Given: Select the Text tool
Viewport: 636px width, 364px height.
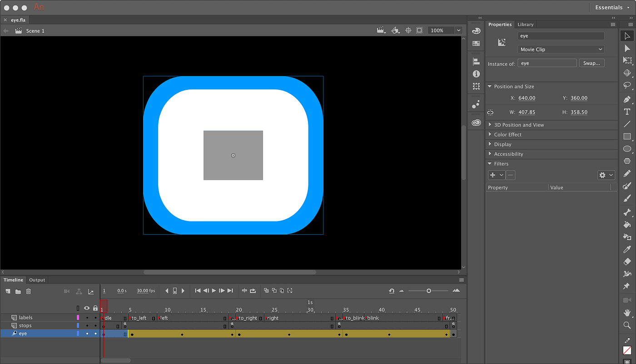Looking at the screenshot, I should coord(627,112).
